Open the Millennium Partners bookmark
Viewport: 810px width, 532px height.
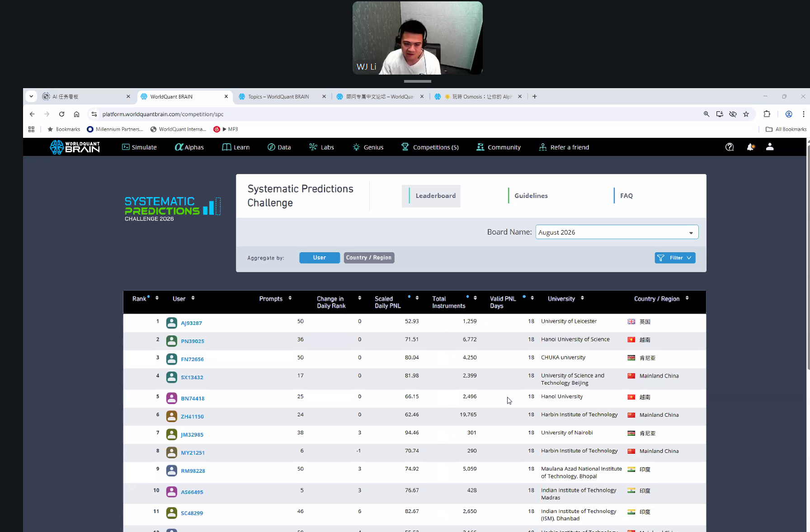[115, 129]
